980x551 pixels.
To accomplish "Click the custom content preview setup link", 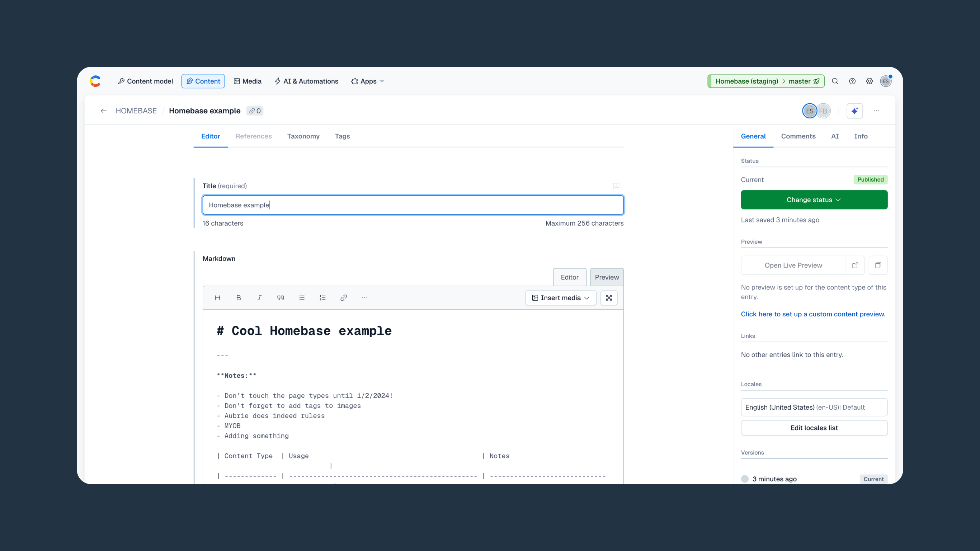I will [812, 314].
